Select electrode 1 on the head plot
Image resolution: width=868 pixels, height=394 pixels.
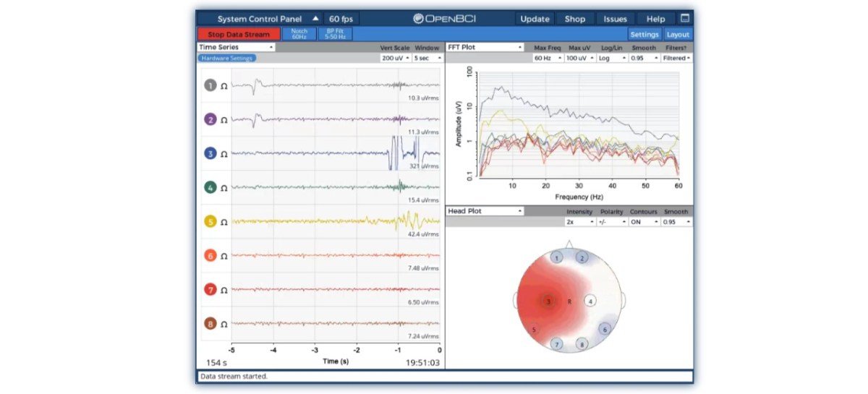coord(556,257)
